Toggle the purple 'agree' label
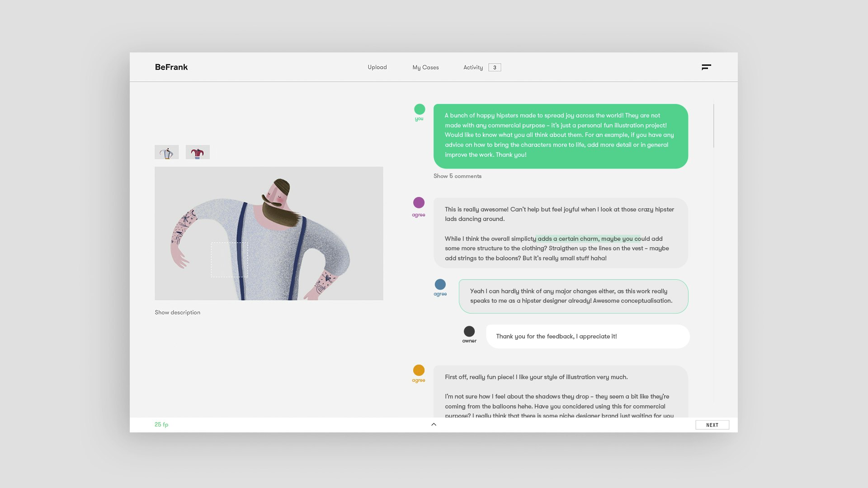Image resolution: width=868 pixels, height=488 pixels. (x=419, y=215)
